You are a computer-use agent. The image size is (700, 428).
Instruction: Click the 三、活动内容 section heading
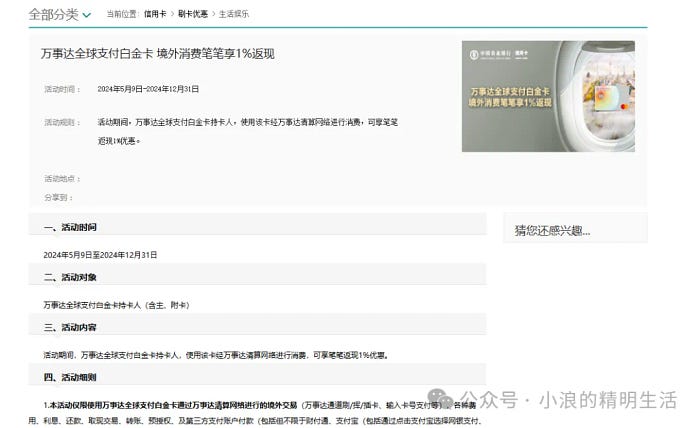point(70,327)
